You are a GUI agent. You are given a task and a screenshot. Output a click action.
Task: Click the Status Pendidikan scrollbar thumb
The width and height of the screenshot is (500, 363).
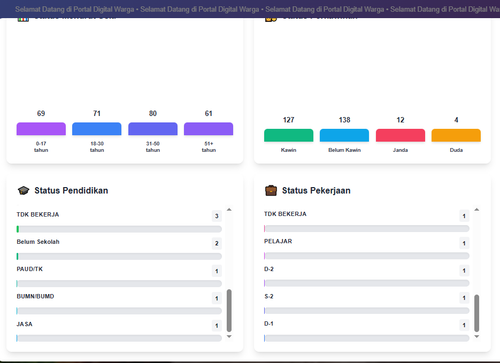[x=229, y=311]
